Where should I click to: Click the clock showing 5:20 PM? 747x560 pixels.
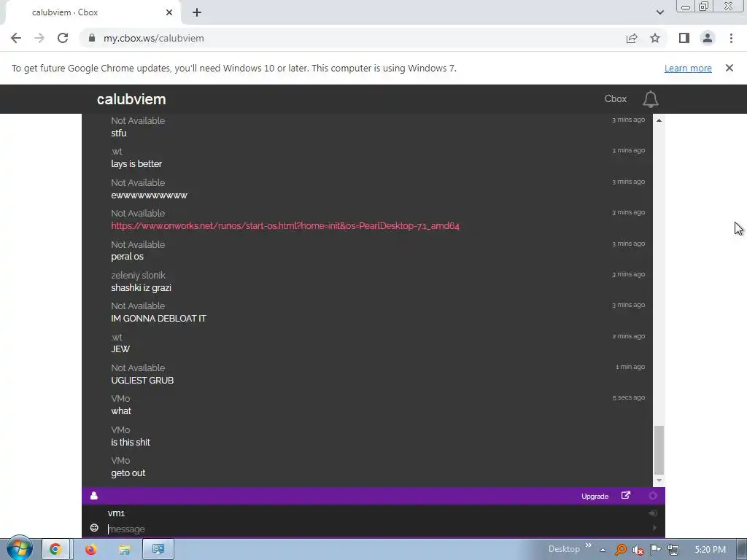[x=711, y=550]
